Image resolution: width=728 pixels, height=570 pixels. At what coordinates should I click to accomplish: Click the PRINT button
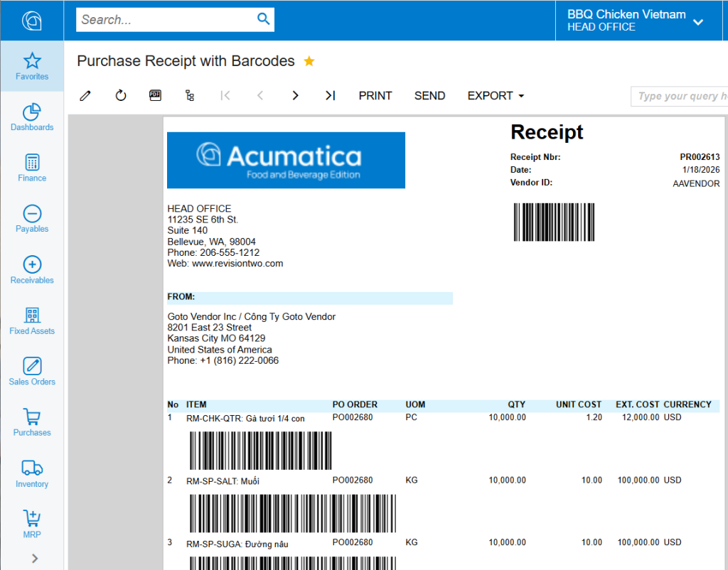tap(375, 96)
